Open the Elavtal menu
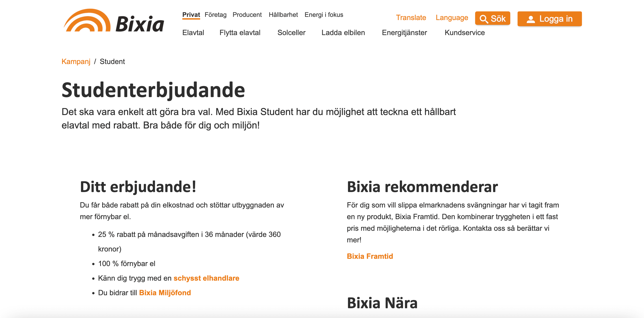Image resolution: width=644 pixels, height=318 pixels. click(x=193, y=32)
